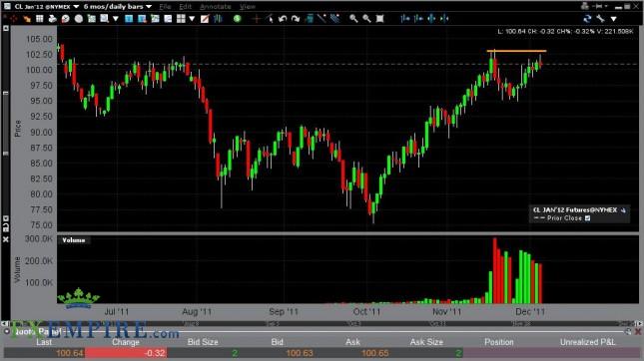The height and width of the screenshot is (361, 644).
Task: Click the red crosshair toolbar icon
Action: pyautogui.click(x=14, y=19)
